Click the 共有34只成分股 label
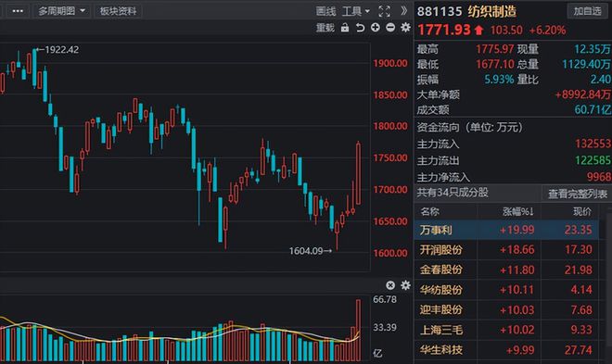Screen dimensions: 612x364 pos(453,193)
